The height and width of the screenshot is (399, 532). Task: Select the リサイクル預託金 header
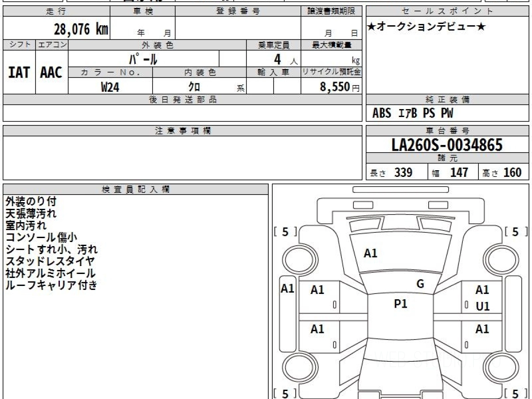tap(332, 72)
